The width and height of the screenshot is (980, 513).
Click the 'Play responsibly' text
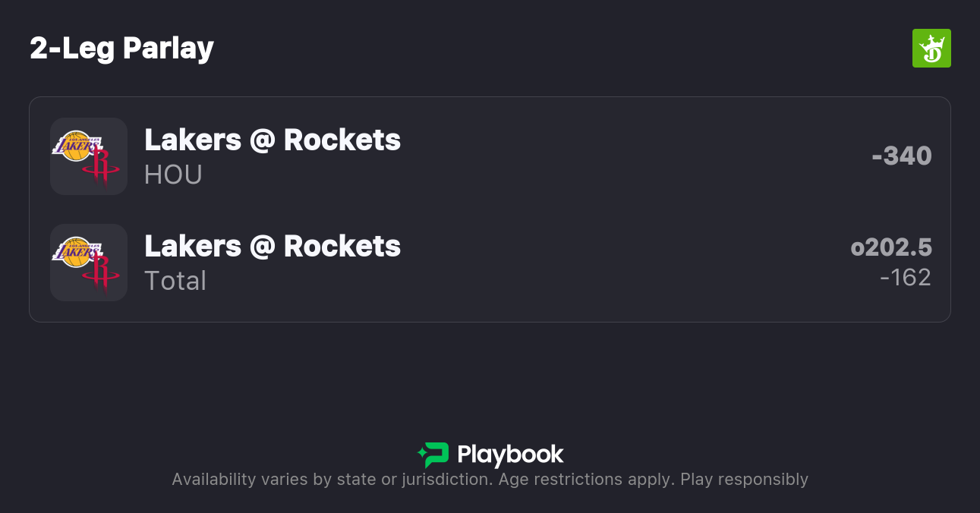click(744, 480)
